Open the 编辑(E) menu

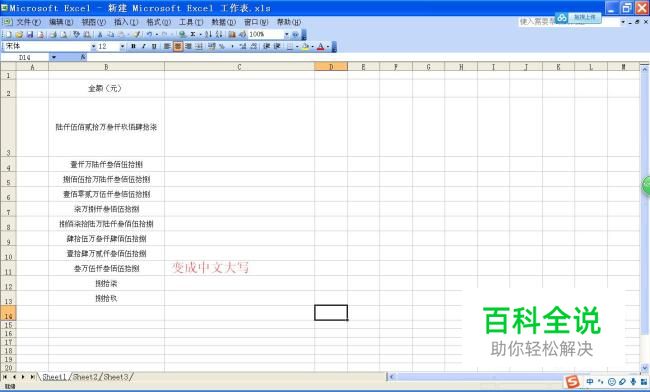tap(61, 22)
